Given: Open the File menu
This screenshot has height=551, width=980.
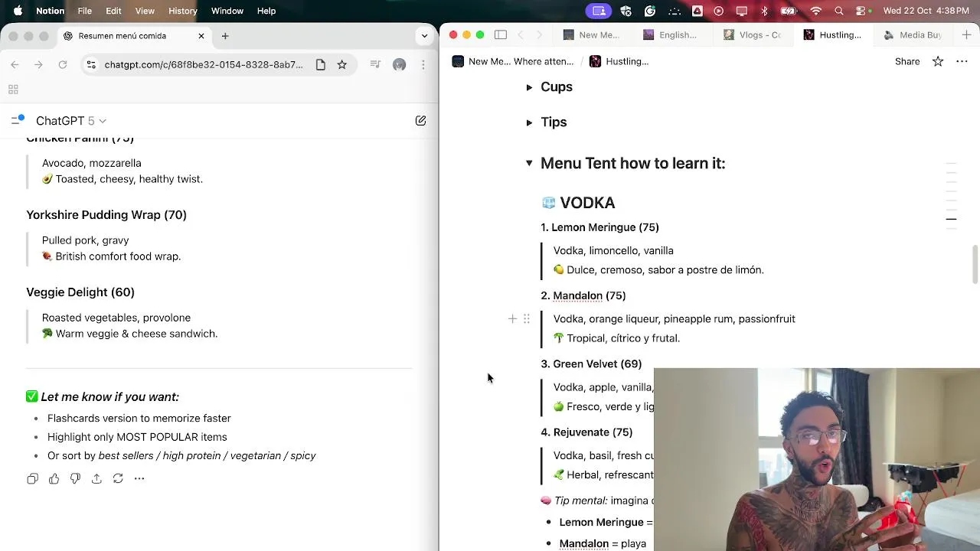Looking at the screenshot, I should click(85, 11).
